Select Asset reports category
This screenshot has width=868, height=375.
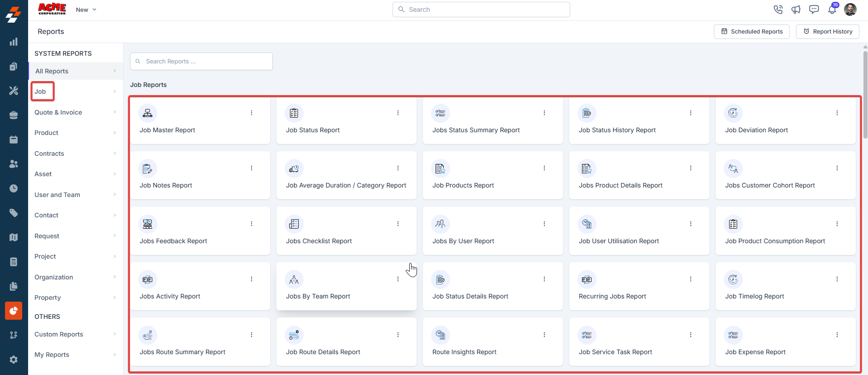(76, 174)
